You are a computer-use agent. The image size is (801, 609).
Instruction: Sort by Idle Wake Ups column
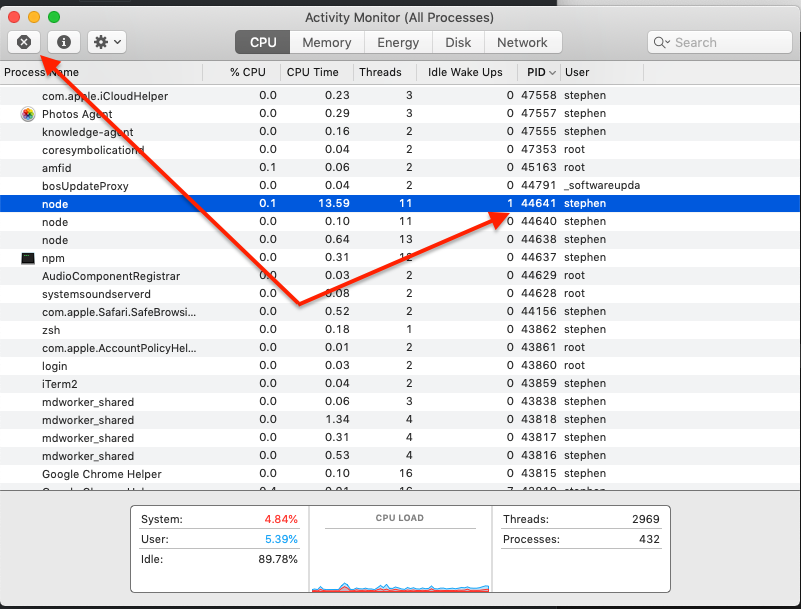pyautogui.click(x=467, y=72)
